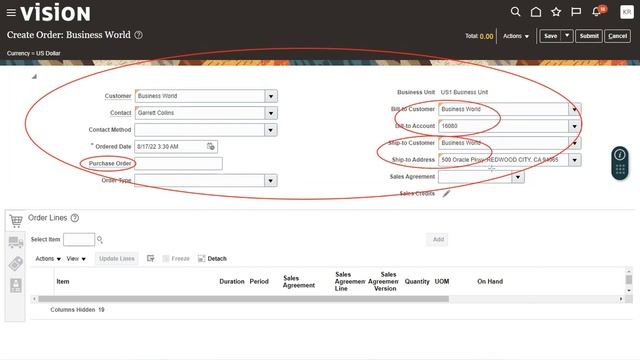The width and height of the screenshot is (640, 360).
Task: Open the floating info panel widget
Action: tap(620, 163)
